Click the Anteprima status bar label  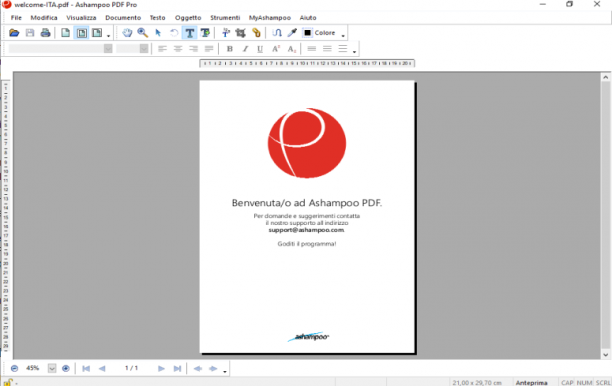coord(531,382)
